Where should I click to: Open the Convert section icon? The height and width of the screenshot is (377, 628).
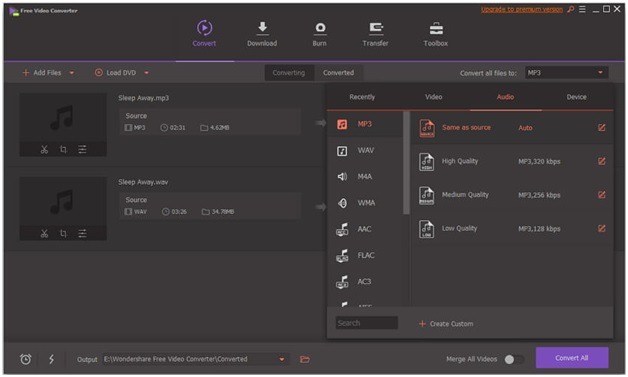[x=204, y=28]
